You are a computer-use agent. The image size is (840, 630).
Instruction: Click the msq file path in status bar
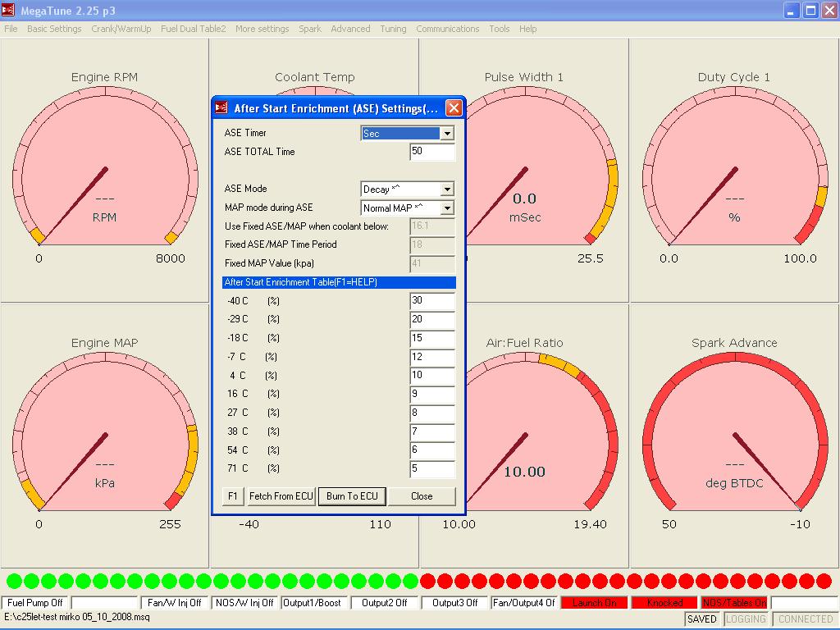[x=77, y=617]
